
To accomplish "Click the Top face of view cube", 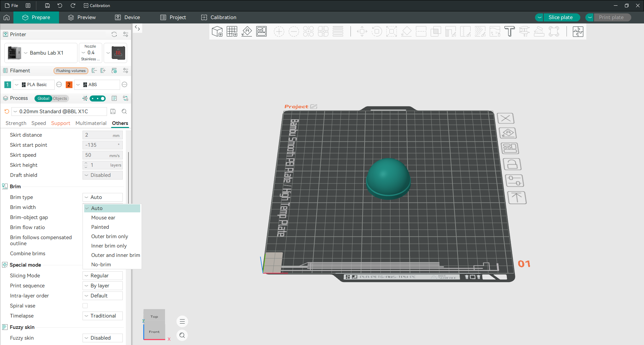I will click(154, 317).
